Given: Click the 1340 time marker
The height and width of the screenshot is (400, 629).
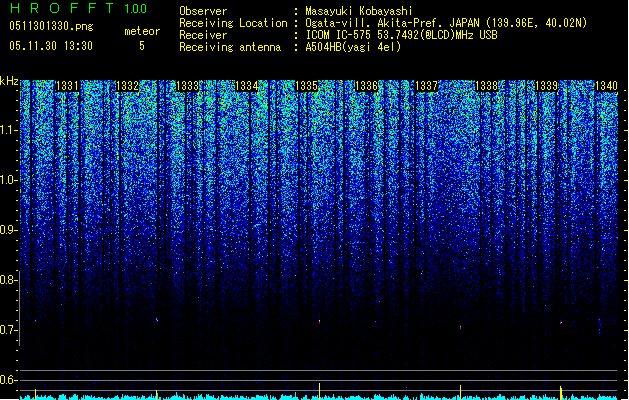Looking at the screenshot, I should tap(606, 86).
